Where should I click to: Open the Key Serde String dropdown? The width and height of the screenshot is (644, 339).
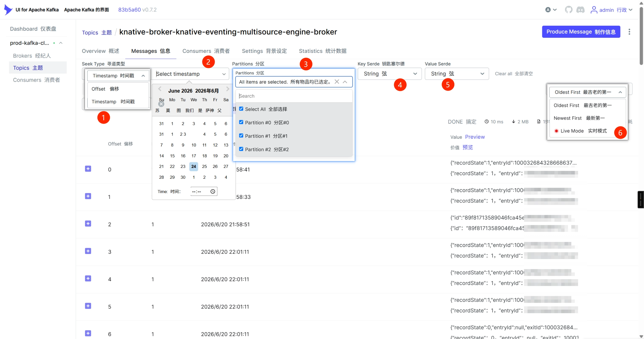(390, 74)
